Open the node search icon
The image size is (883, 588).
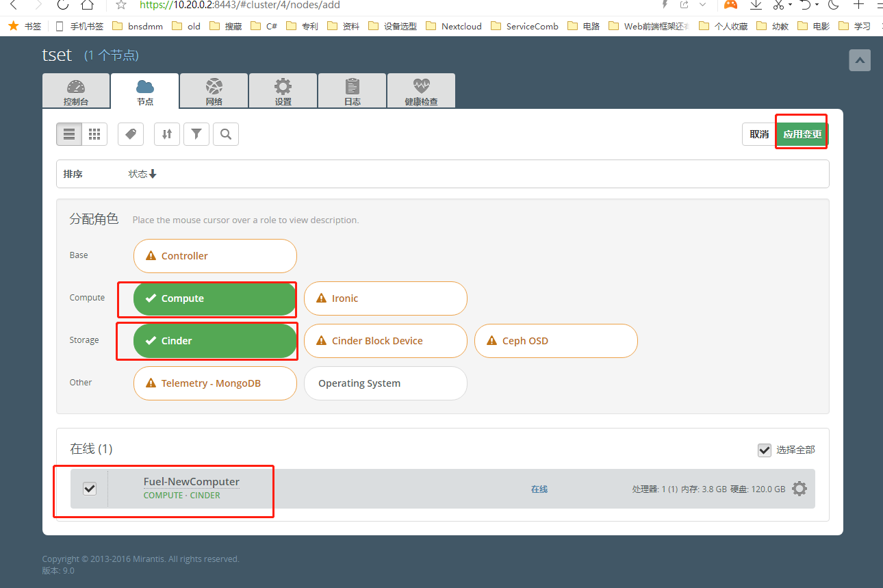tap(226, 133)
